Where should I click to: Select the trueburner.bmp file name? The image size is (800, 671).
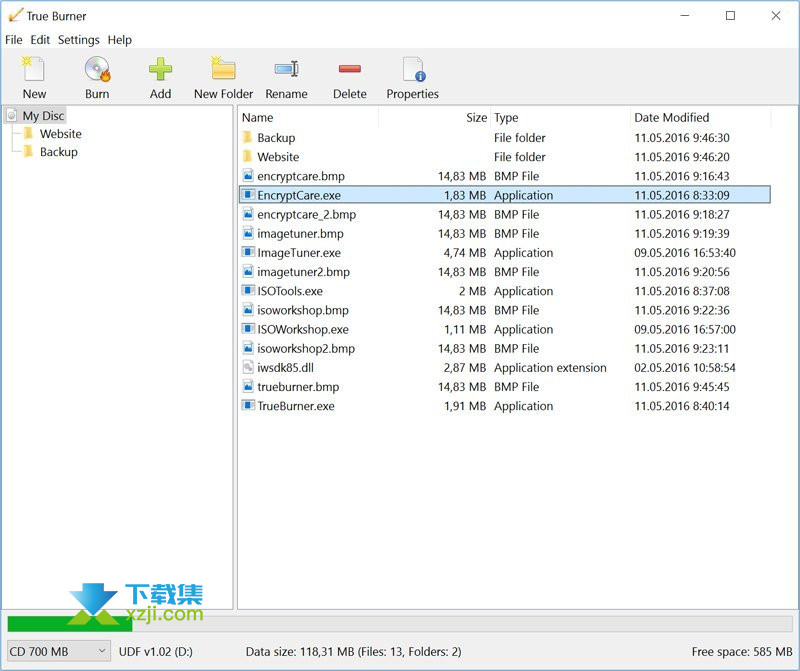click(x=298, y=387)
